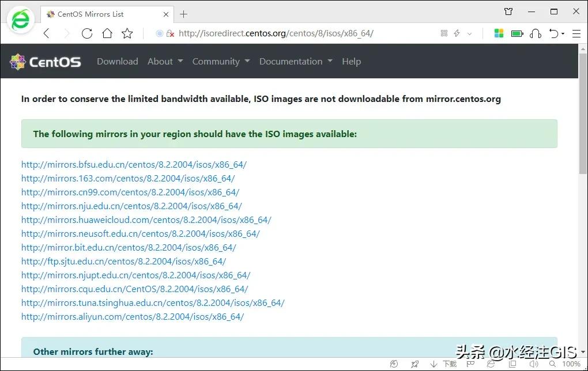
Task: Click the lightning speed-mode icon
Action: [456, 33]
